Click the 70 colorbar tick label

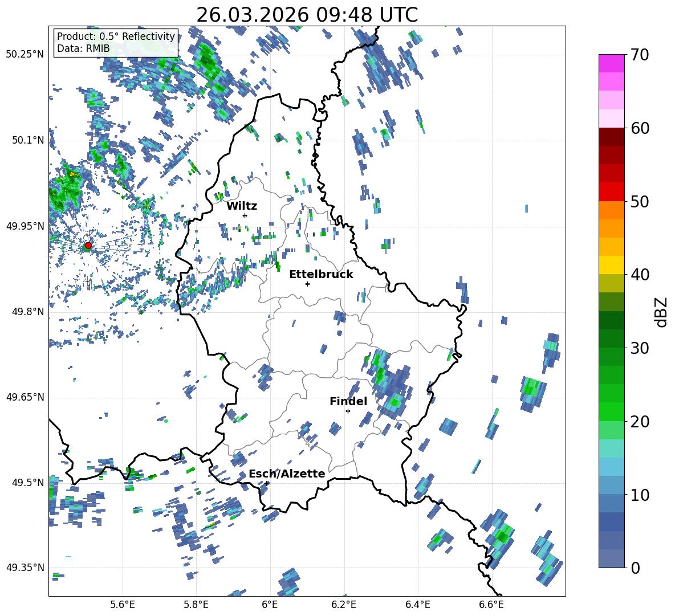pyautogui.click(x=639, y=55)
